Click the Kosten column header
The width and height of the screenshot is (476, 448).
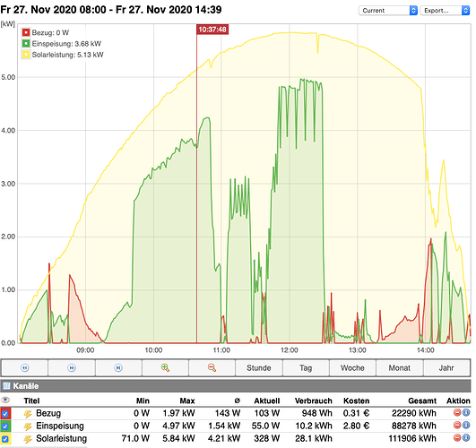point(357,401)
